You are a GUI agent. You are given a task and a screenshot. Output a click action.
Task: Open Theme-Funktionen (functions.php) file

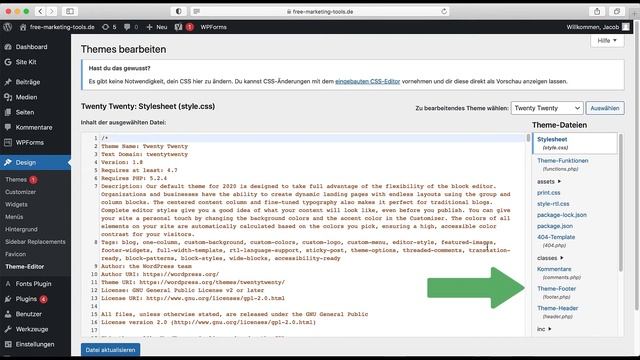click(562, 164)
